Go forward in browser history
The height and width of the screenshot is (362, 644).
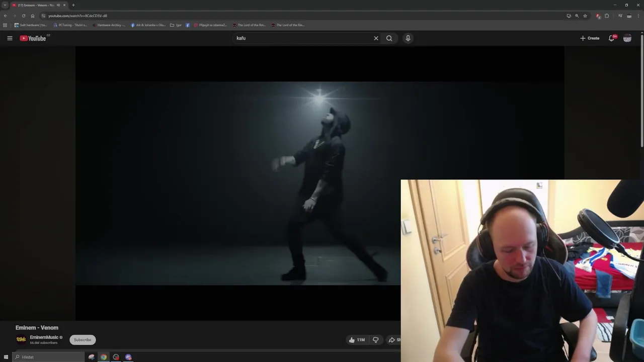click(x=15, y=16)
